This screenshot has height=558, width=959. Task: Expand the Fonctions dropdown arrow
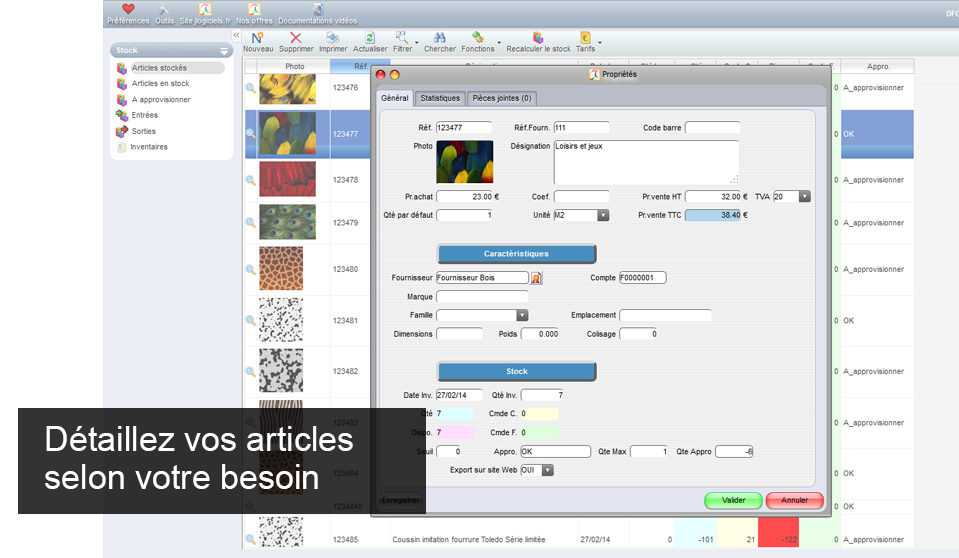499,43
